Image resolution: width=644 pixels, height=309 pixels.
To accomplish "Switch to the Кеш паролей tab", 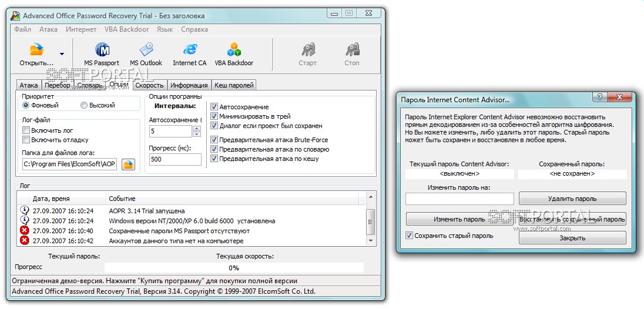I will point(234,85).
